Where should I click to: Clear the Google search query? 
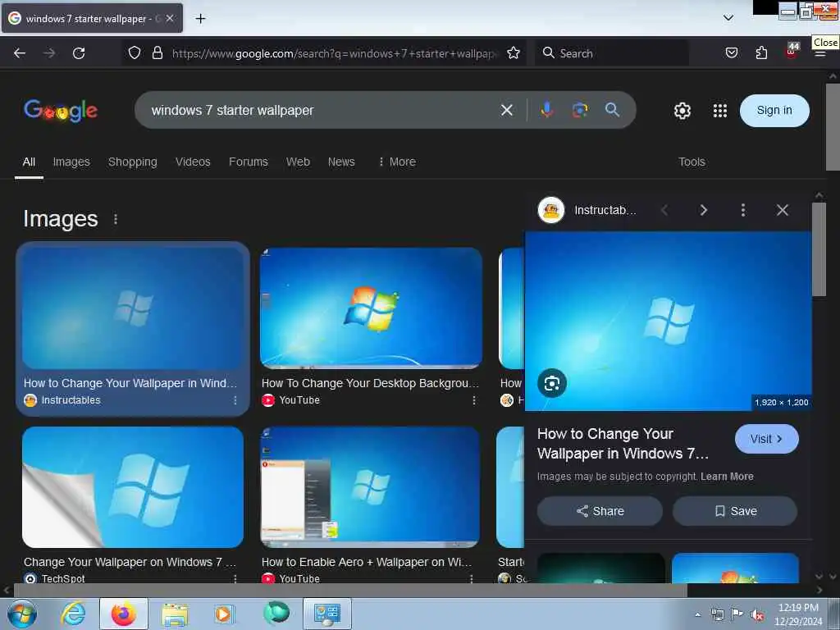click(506, 111)
